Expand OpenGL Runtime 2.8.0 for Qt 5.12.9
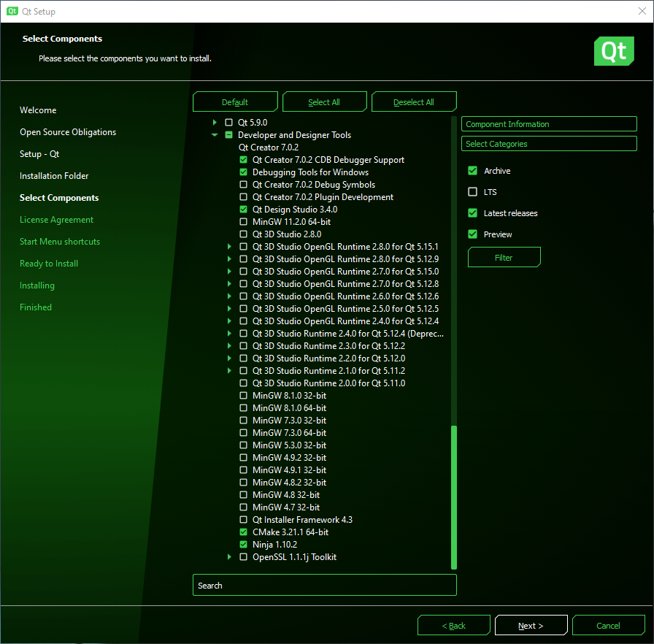 [229, 259]
